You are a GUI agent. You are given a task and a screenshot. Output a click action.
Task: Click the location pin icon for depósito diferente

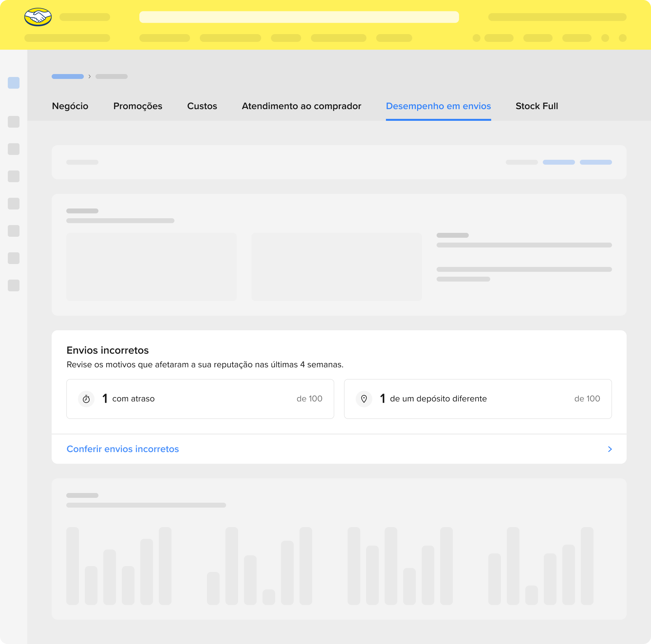pyautogui.click(x=364, y=399)
